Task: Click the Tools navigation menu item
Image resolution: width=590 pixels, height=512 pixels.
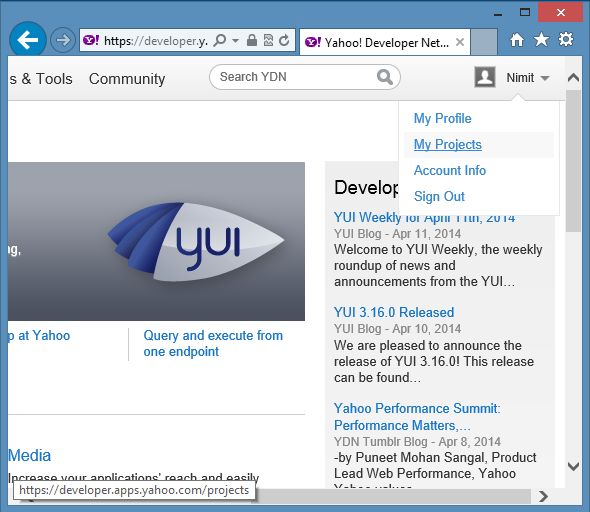Action: 40,79
